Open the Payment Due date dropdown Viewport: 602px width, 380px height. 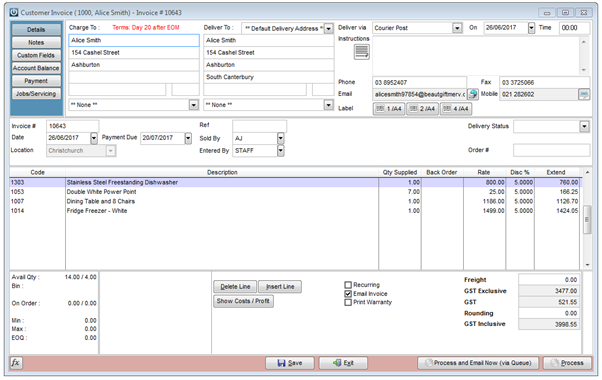click(x=188, y=138)
